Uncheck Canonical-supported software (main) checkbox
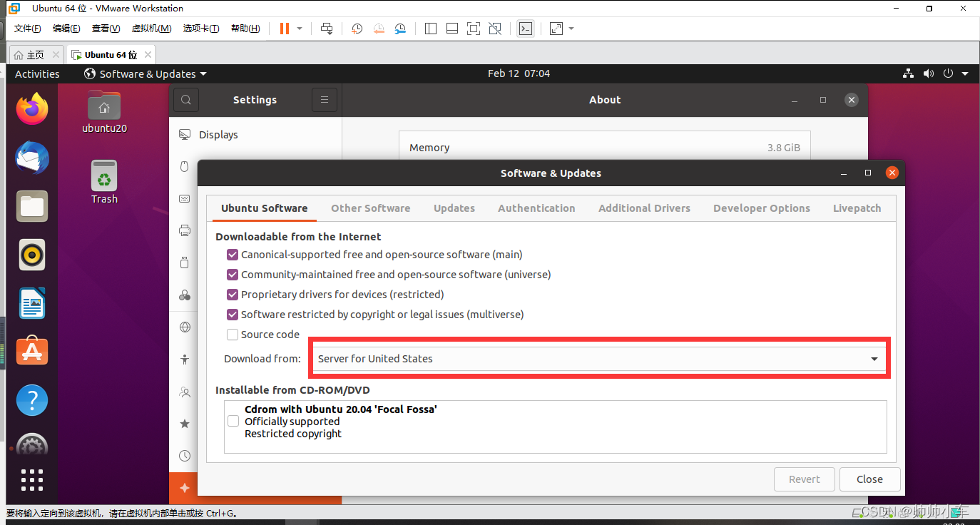The image size is (980, 525). click(233, 255)
